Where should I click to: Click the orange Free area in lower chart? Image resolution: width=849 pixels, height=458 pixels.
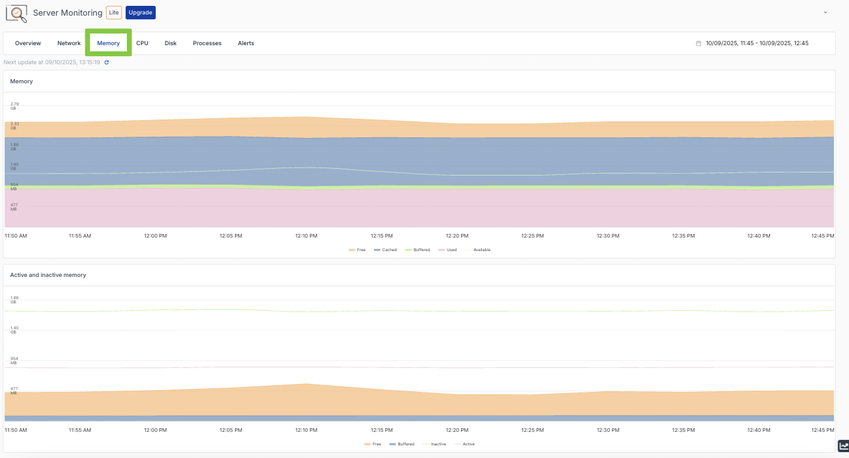point(400,402)
